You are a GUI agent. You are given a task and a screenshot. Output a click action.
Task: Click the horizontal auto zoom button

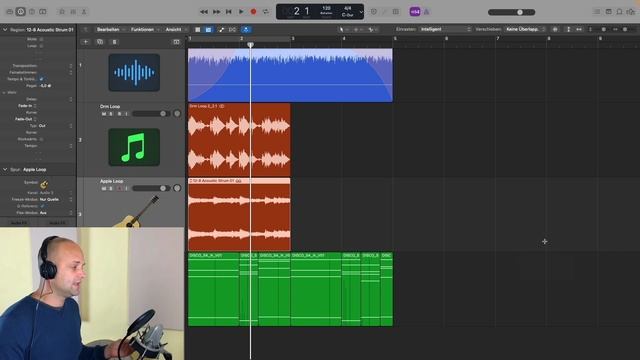point(579,29)
